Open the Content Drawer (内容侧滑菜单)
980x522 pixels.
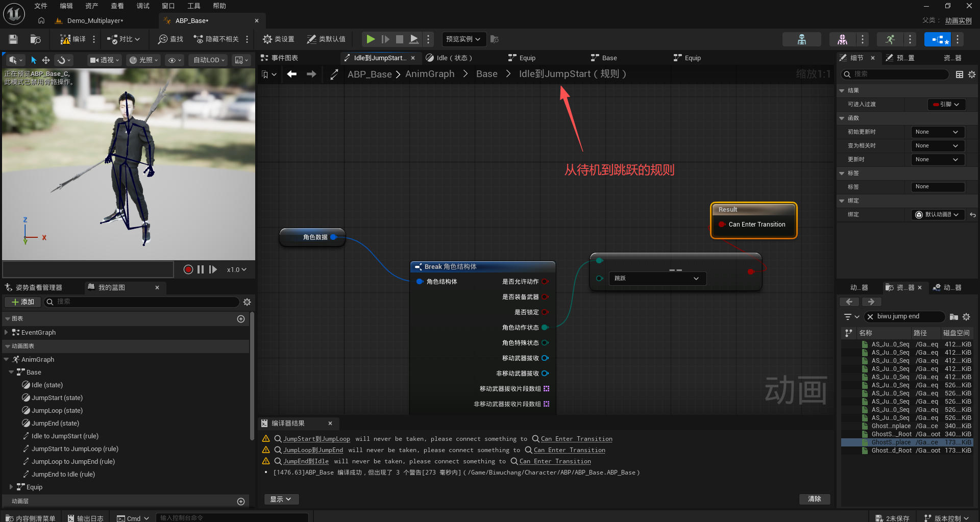[31, 518]
